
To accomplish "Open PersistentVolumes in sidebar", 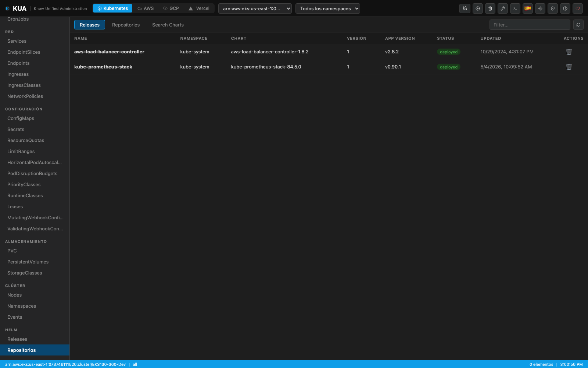I will [35, 262].
